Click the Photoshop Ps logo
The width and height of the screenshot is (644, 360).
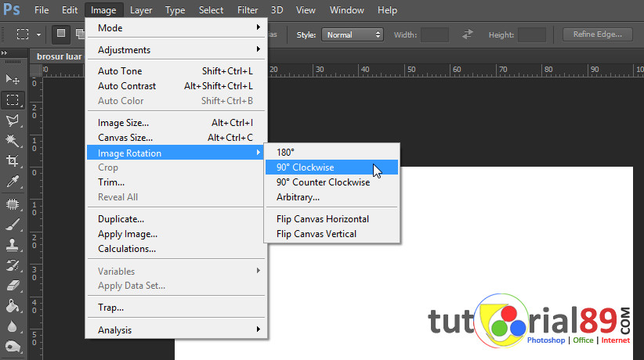pyautogui.click(x=12, y=9)
